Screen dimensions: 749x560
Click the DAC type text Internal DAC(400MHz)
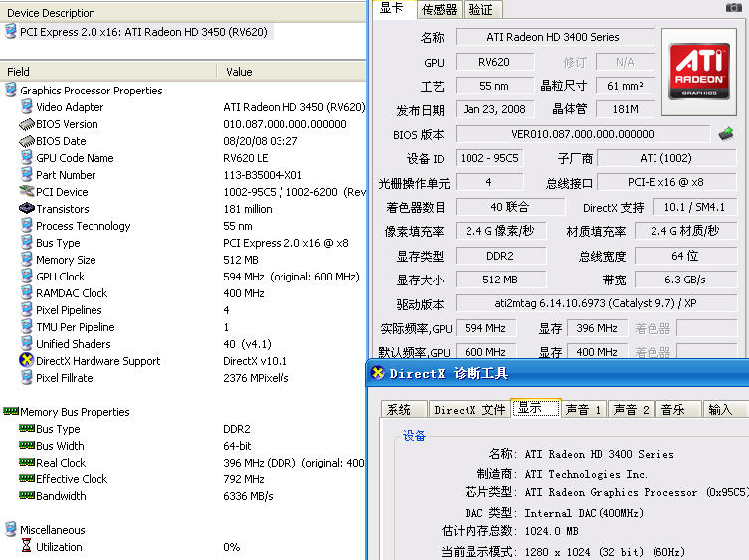(x=584, y=513)
